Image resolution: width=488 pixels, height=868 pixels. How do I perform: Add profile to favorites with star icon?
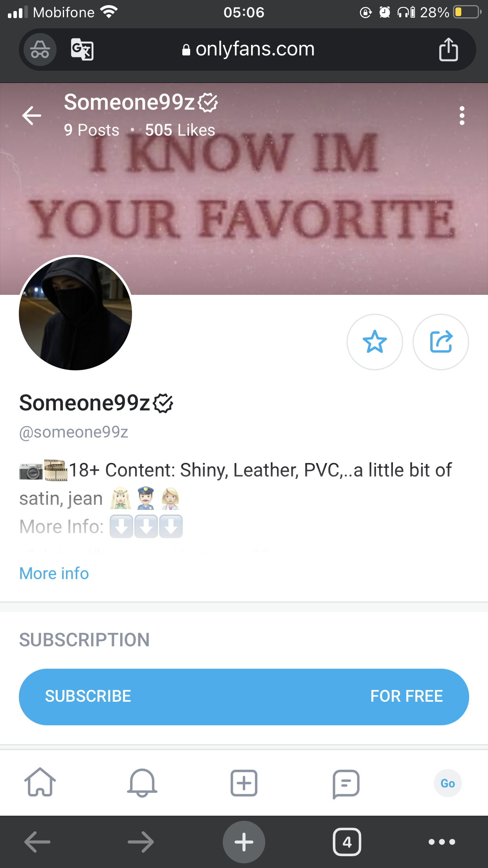click(375, 342)
